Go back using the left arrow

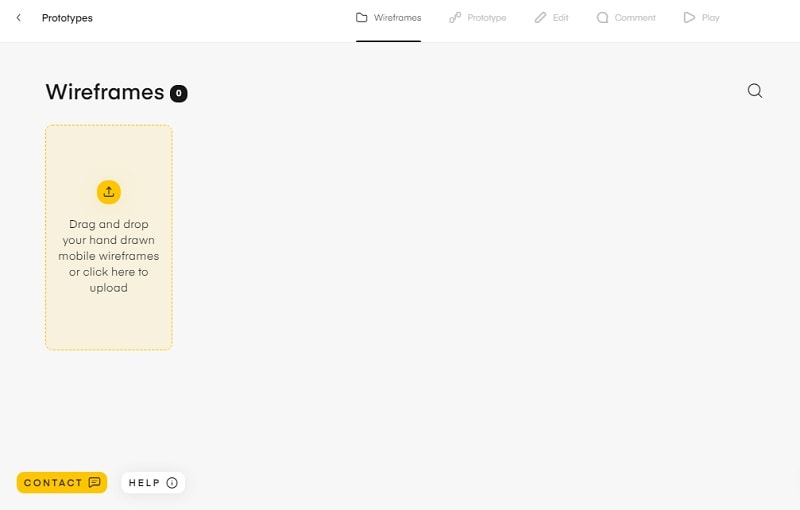18,18
